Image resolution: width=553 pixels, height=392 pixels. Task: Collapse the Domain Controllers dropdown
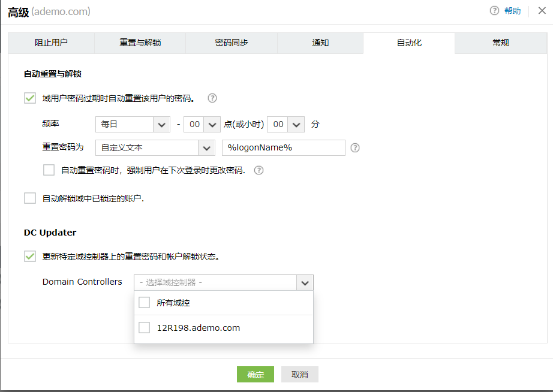point(305,283)
